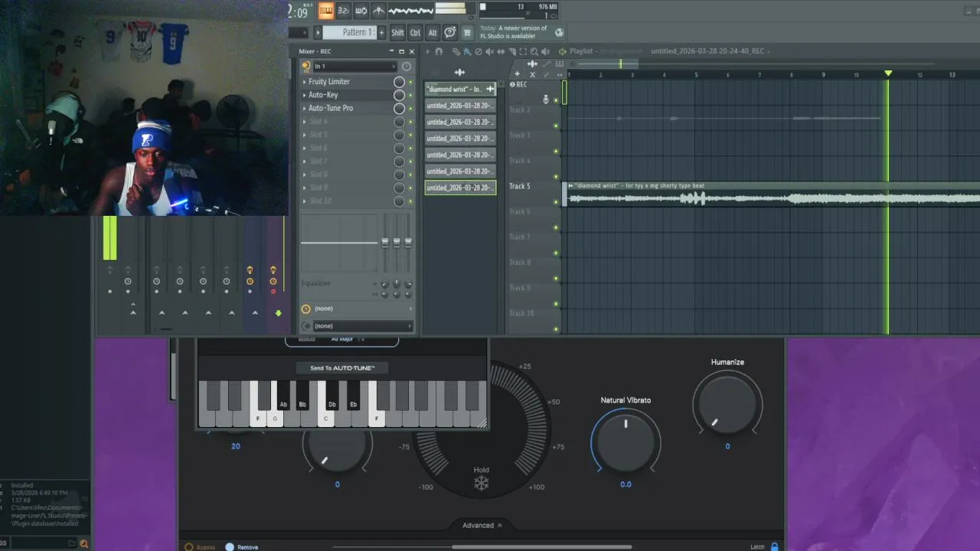The width and height of the screenshot is (980, 551).
Task: Click the Natural Vibrato knob
Action: [626, 441]
